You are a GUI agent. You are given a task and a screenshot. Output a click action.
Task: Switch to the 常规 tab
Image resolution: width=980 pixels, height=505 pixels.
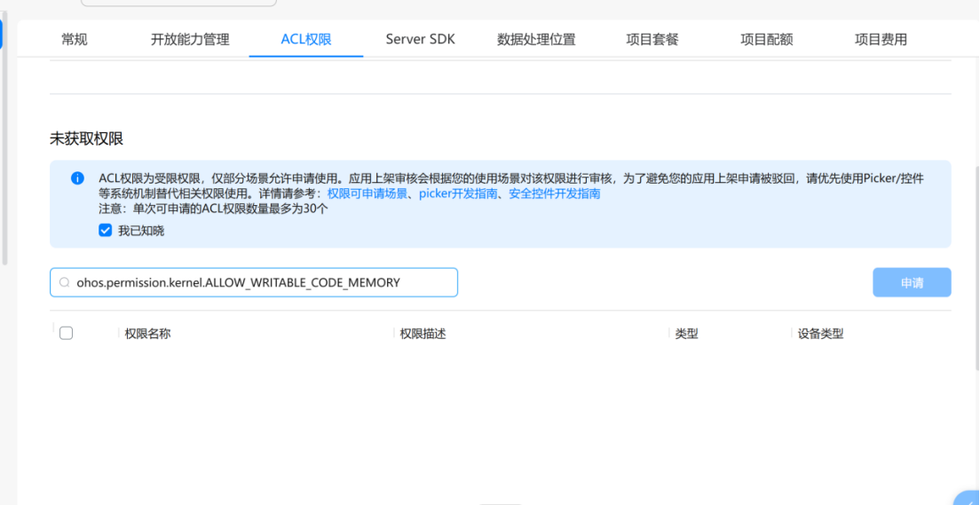coord(75,39)
